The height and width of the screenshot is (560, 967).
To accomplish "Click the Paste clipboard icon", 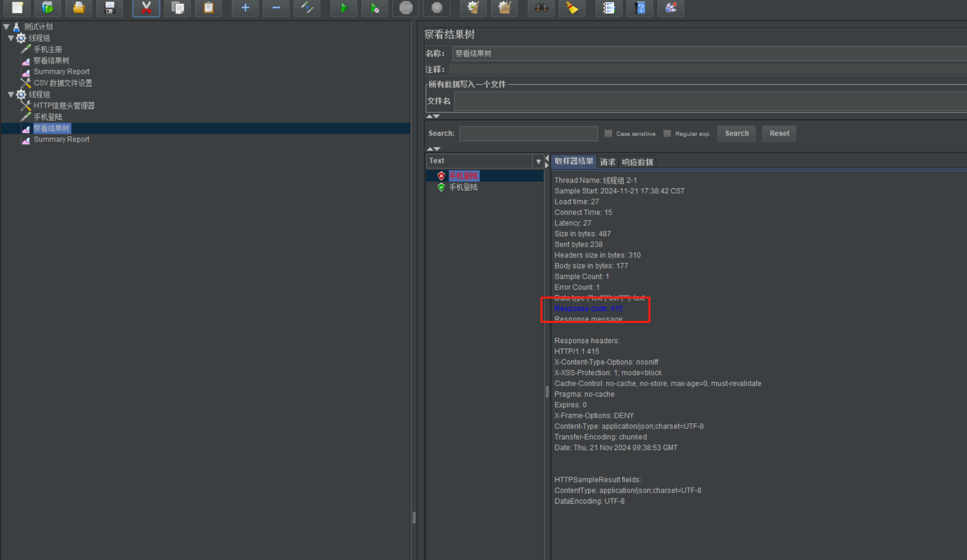I will (208, 8).
